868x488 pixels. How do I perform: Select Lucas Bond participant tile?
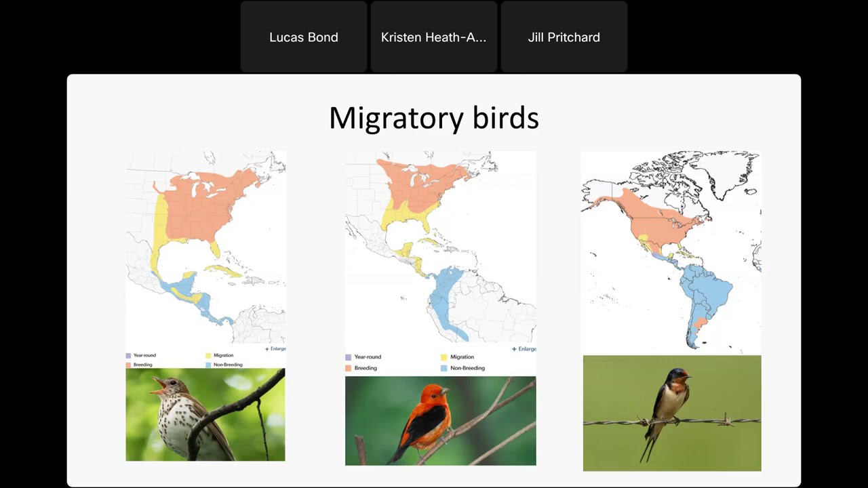click(304, 37)
